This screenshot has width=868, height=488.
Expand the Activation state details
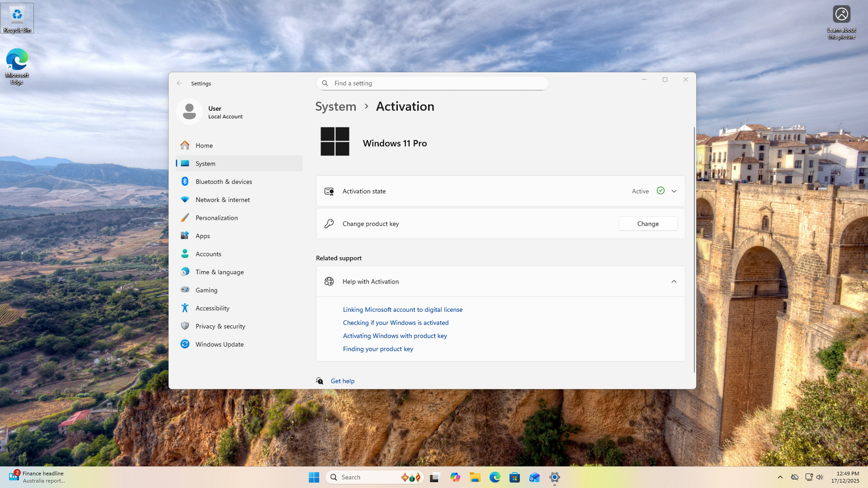pyautogui.click(x=674, y=191)
